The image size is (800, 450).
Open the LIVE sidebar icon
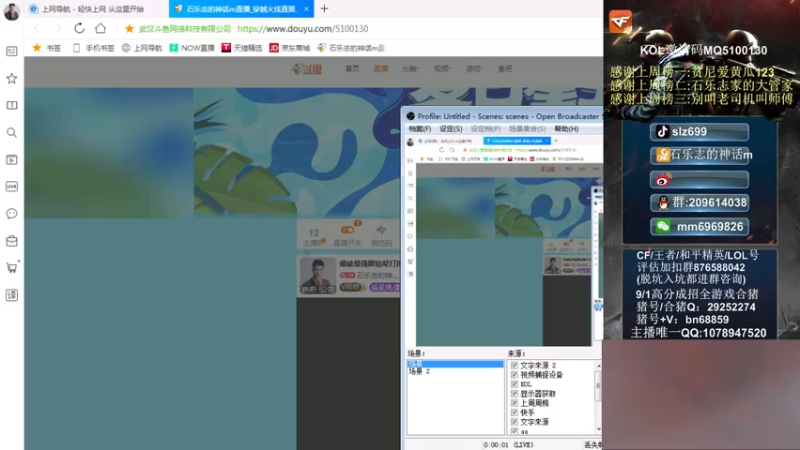click(12, 187)
